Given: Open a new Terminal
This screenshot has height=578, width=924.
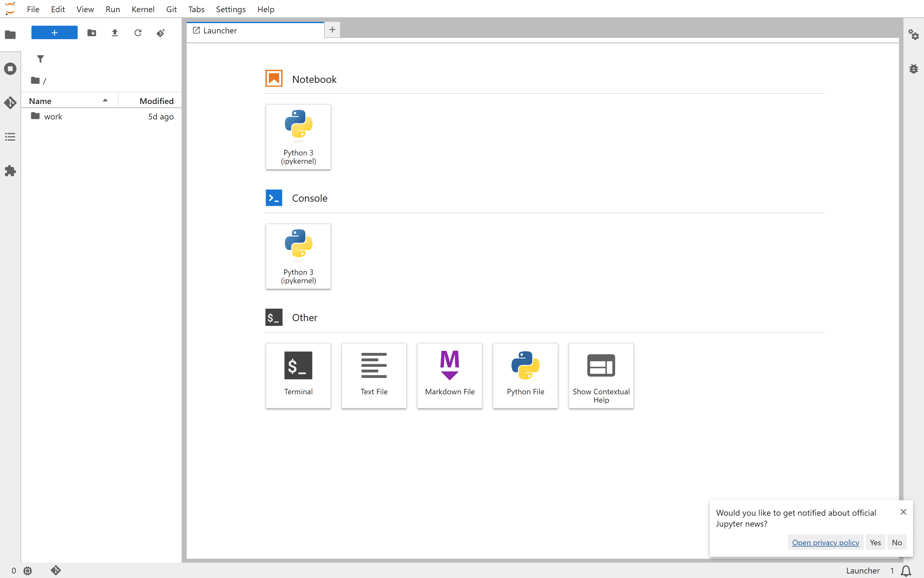Looking at the screenshot, I should pos(298,375).
